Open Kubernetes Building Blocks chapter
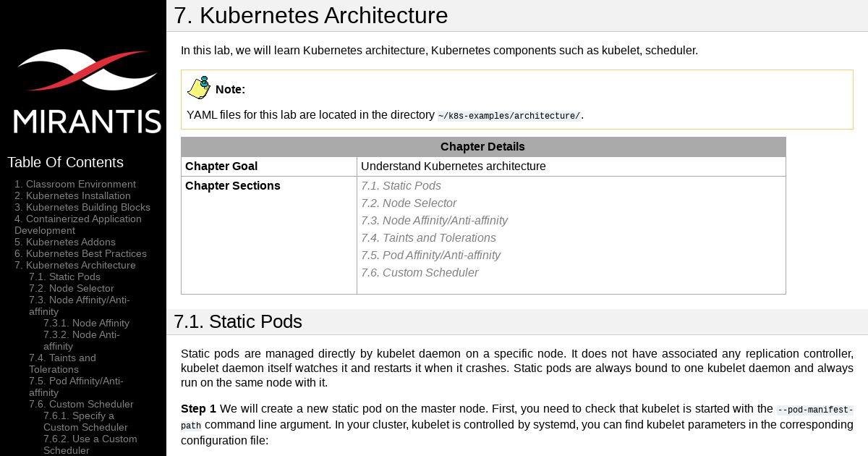This screenshot has width=868, height=456. click(x=82, y=207)
